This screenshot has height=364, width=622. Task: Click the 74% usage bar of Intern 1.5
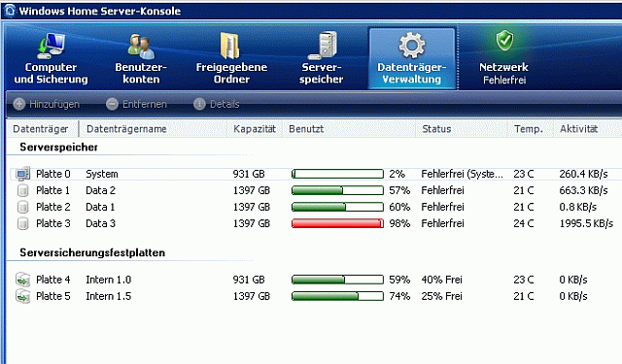[x=337, y=296]
